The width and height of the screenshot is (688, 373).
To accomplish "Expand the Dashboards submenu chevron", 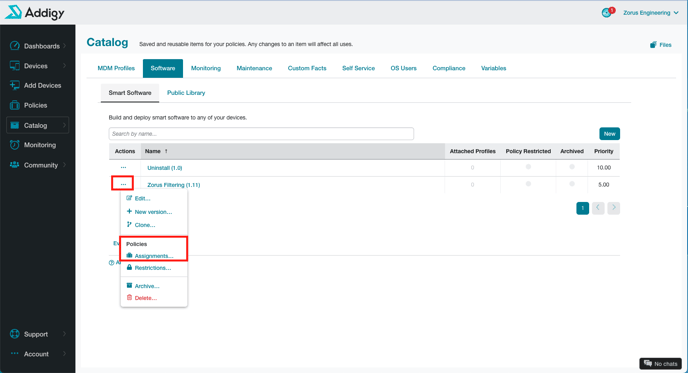I will pos(64,46).
